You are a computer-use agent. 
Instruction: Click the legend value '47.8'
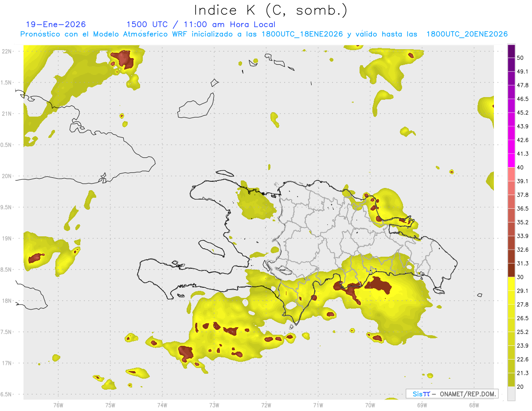[x=523, y=85]
